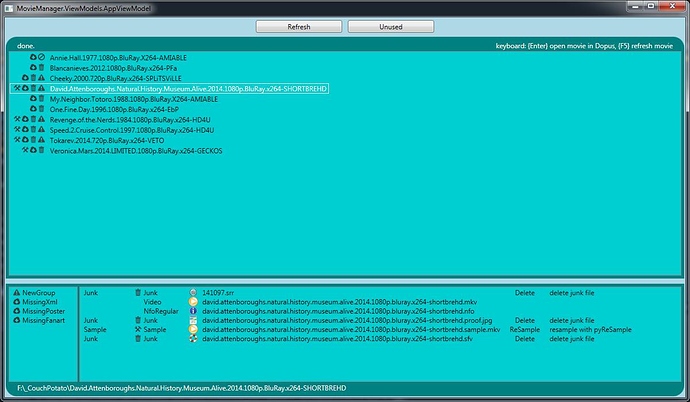Click the cloud download icon on Blancanieves row
The image size is (690, 402).
tap(33, 68)
